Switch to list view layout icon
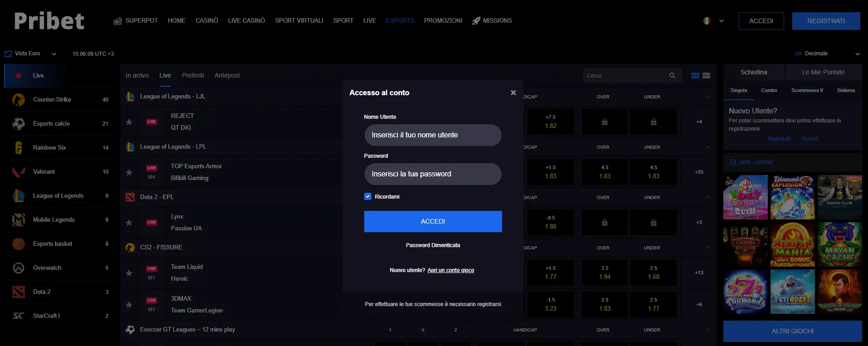Viewport: 868px width, 346px height. (x=707, y=76)
